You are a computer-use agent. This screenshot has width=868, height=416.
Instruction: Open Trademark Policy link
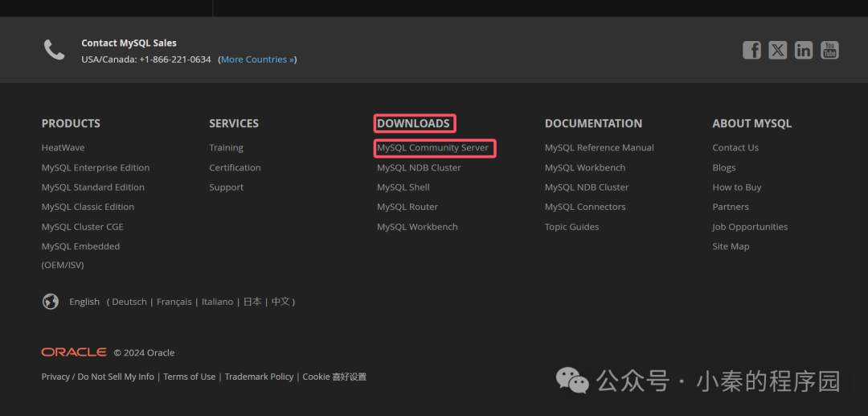point(259,377)
